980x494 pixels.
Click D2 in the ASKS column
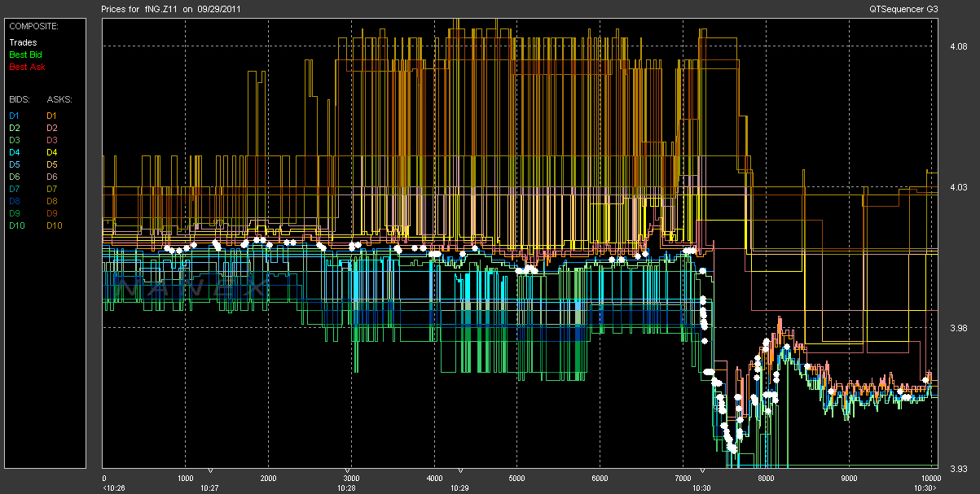tap(51, 129)
